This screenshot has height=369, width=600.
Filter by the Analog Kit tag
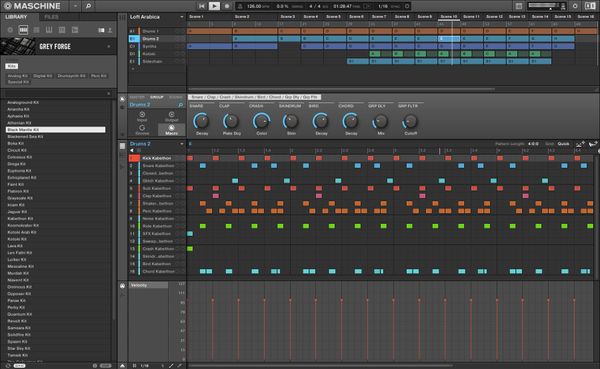tap(18, 76)
